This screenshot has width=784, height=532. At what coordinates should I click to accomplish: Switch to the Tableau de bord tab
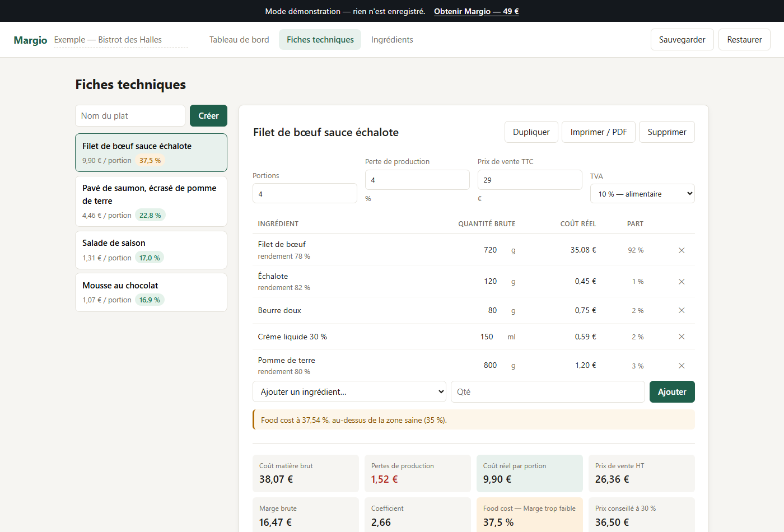click(x=239, y=40)
